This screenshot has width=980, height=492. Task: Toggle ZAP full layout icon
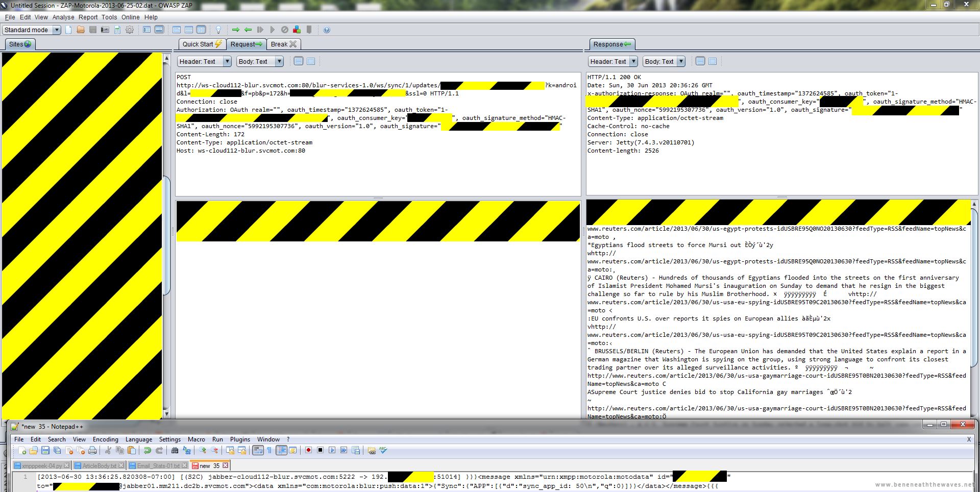click(x=201, y=30)
